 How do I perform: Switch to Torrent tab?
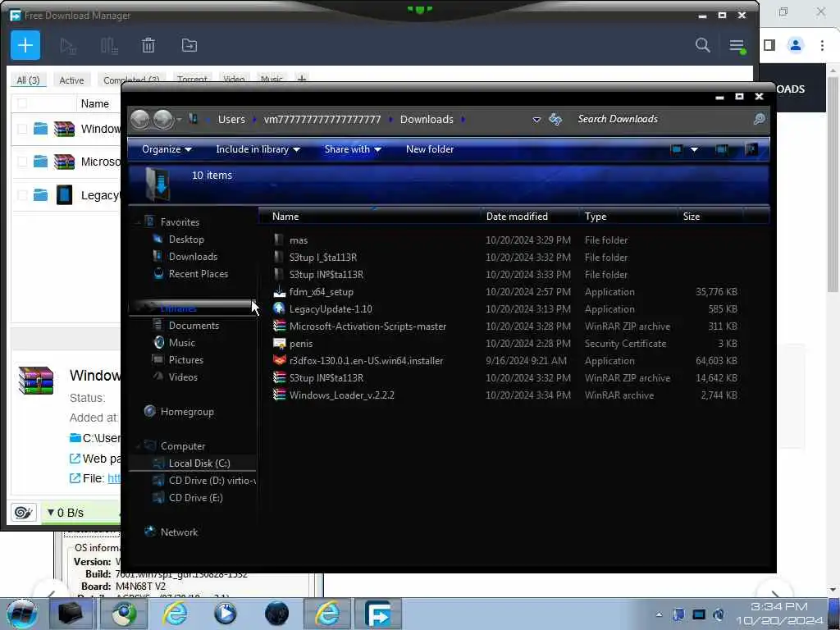[x=192, y=80]
